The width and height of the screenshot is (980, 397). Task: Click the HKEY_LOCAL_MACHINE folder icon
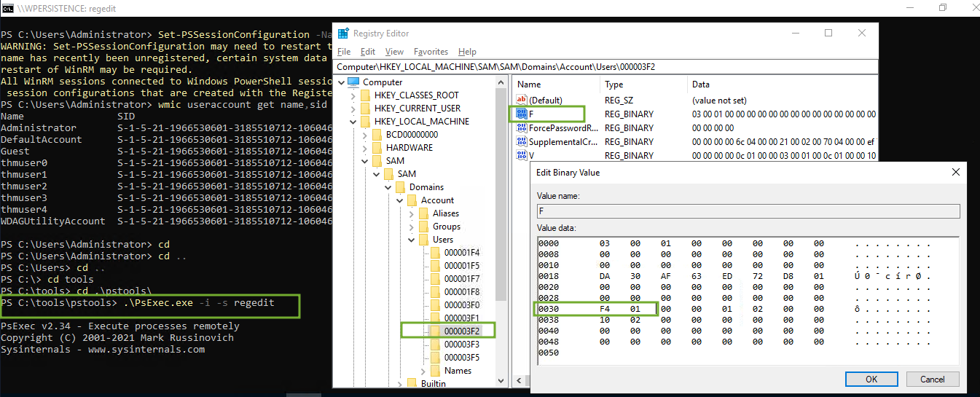pos(364,122)
